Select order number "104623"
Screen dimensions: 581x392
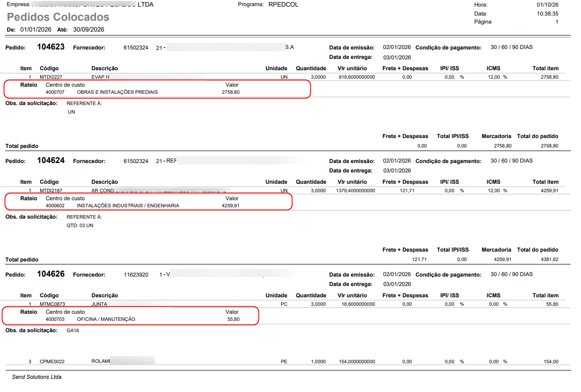click(51, 47)
